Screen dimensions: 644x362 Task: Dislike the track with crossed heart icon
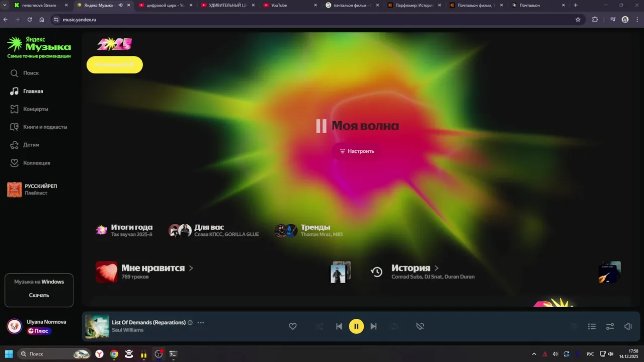(420, 326)
